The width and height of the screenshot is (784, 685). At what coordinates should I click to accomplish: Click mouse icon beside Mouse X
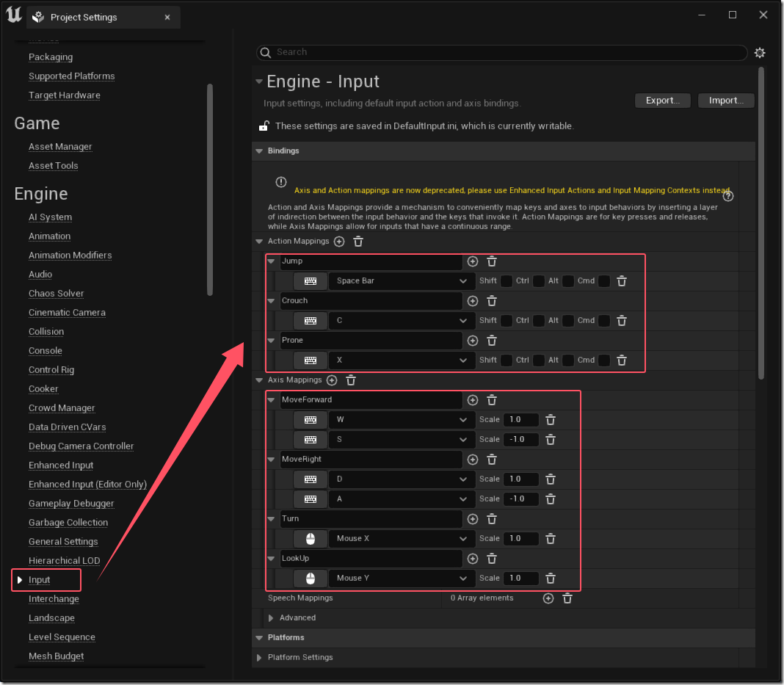coord(310,538)
